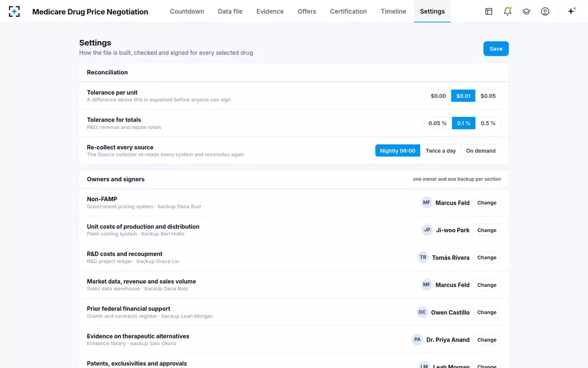Screen dimensions: 588x368
Task: Save the settings
Action: point(496,49)
